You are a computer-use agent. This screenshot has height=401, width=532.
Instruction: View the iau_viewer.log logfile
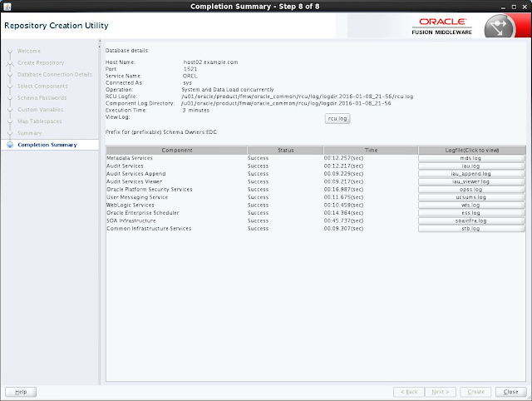point(471,181)
